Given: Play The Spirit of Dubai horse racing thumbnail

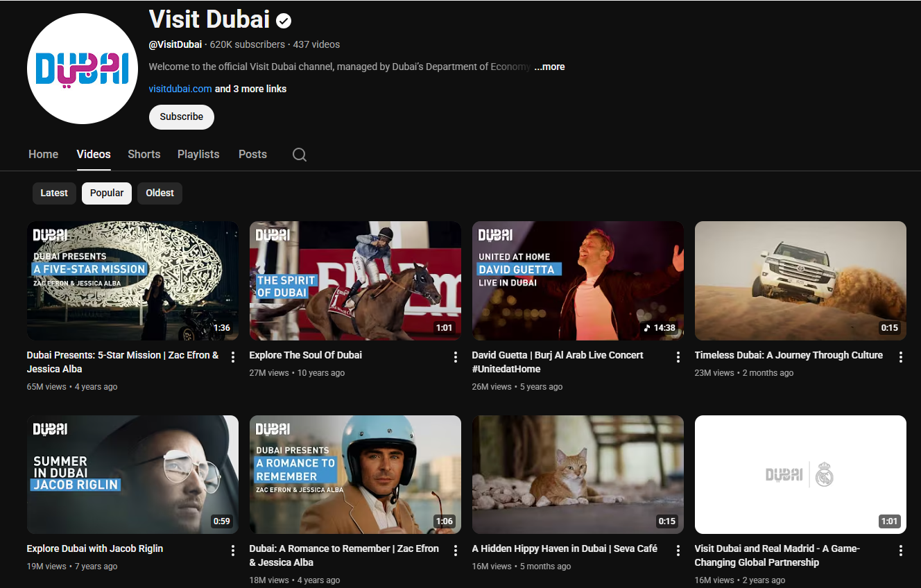Looking at the screenshot, I should pyautogui.click(x=355, y=281).
